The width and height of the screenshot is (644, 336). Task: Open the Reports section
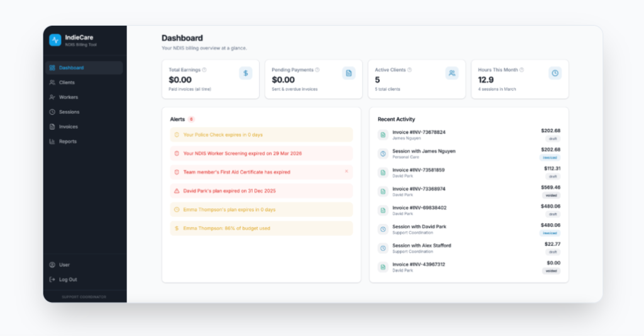pyautogui.click(x=84, y=142)
